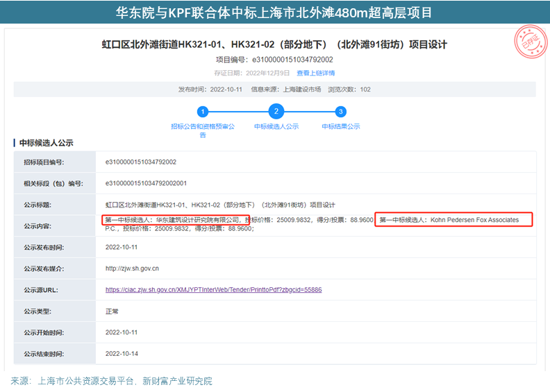Click 公示结束时间 value 2022-10-14

122,354
